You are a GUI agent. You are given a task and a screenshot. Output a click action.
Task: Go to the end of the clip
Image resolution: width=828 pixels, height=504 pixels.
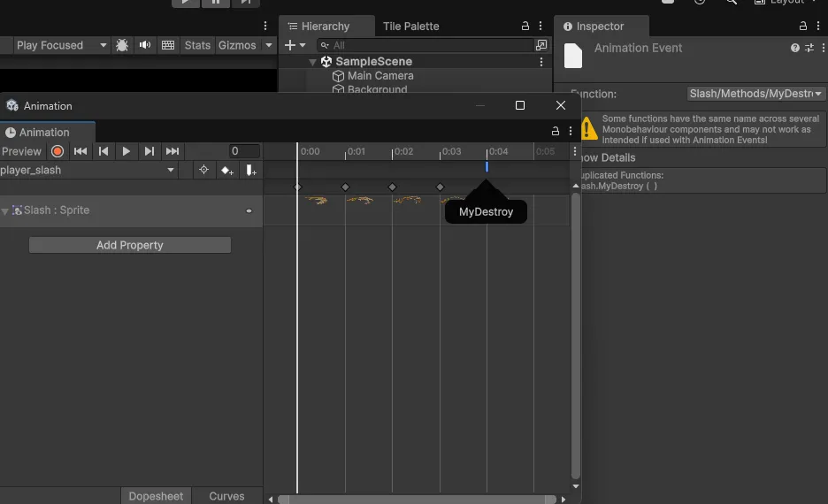pos(172,151)
